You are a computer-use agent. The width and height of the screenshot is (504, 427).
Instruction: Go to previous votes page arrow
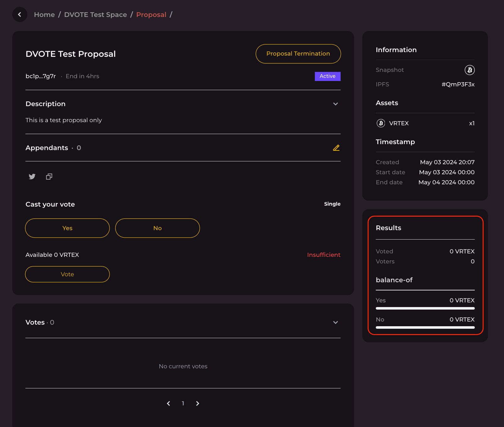tap(168, 403)
